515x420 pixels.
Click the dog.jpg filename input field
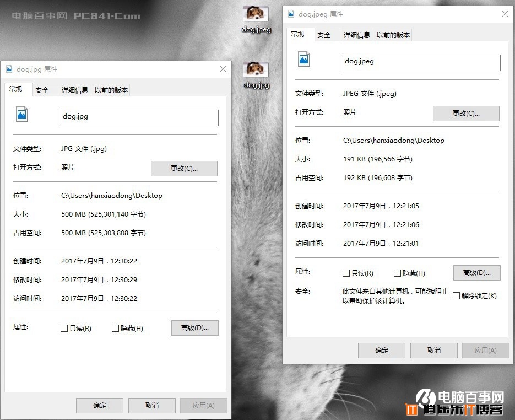139,117
